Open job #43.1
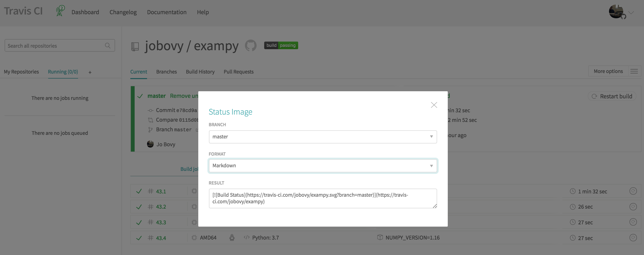The width and height of the screenshot is (644, 255). click(161, 191)
